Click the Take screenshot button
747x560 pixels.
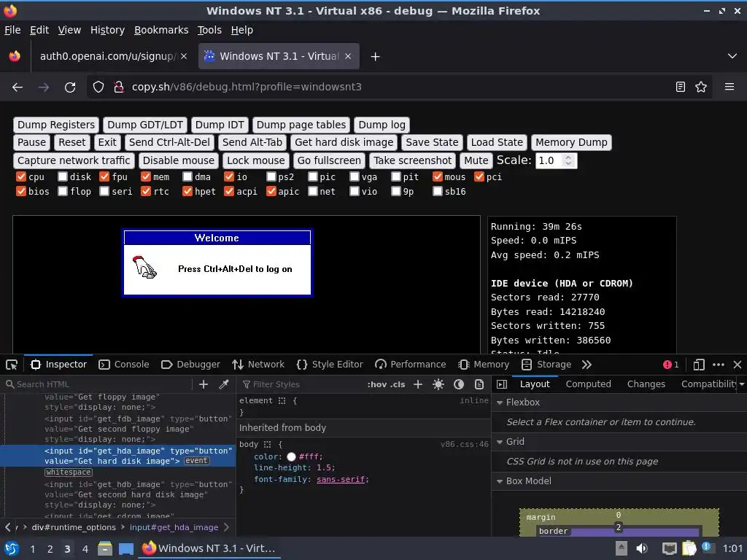[413, 160]
